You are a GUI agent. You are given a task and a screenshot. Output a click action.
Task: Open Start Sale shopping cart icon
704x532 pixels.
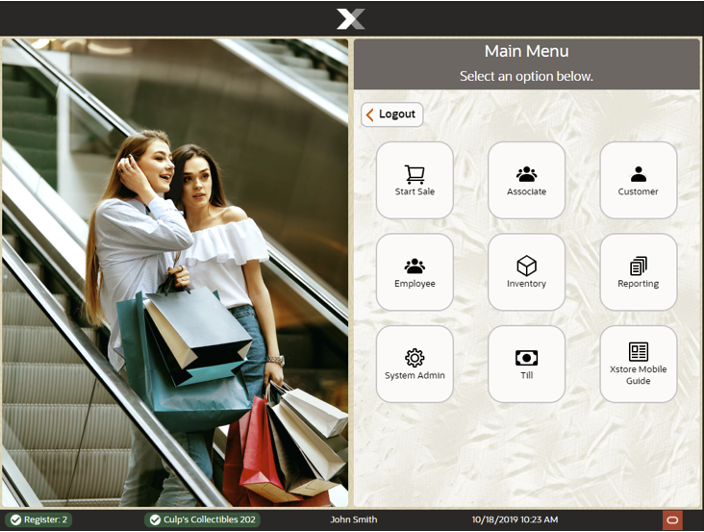pyautogui.click(x=414, y=174)
